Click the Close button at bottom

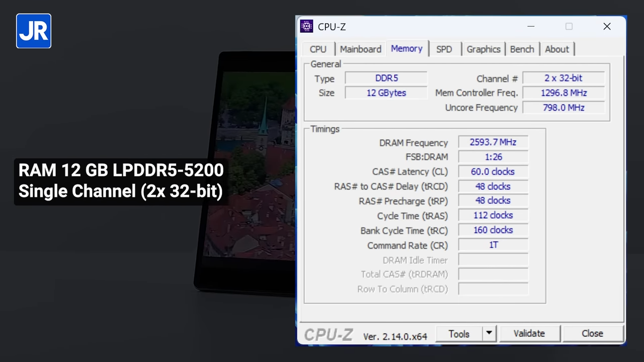pyautogui.click(x=592, y=334)
